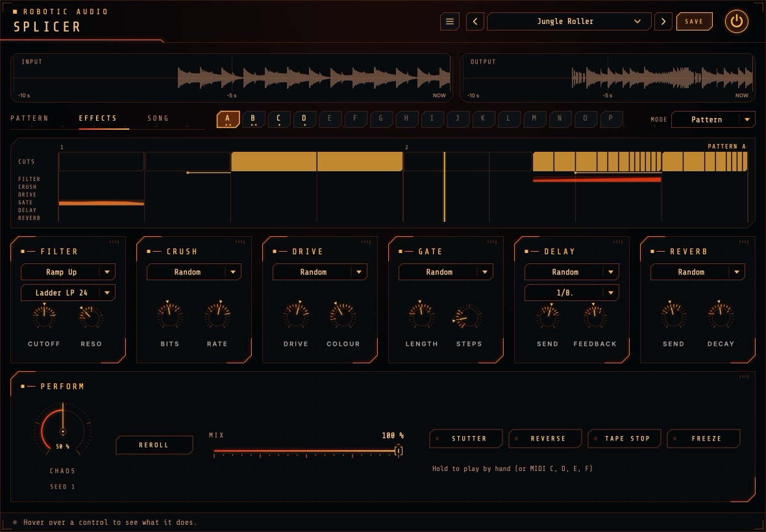Image resolution: width=766 pixels, height=532 pixels.
Task: Open the Delay 1/8. time dropdown
Action: click(572, 293)
